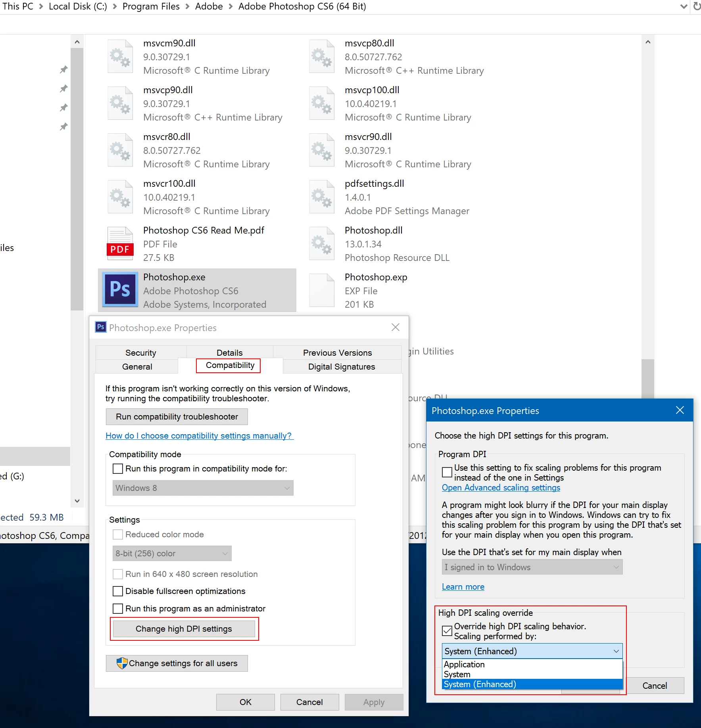701x728 pixels.
Task: Select the pdfsettings.dll file name
Action: [375, 184]
